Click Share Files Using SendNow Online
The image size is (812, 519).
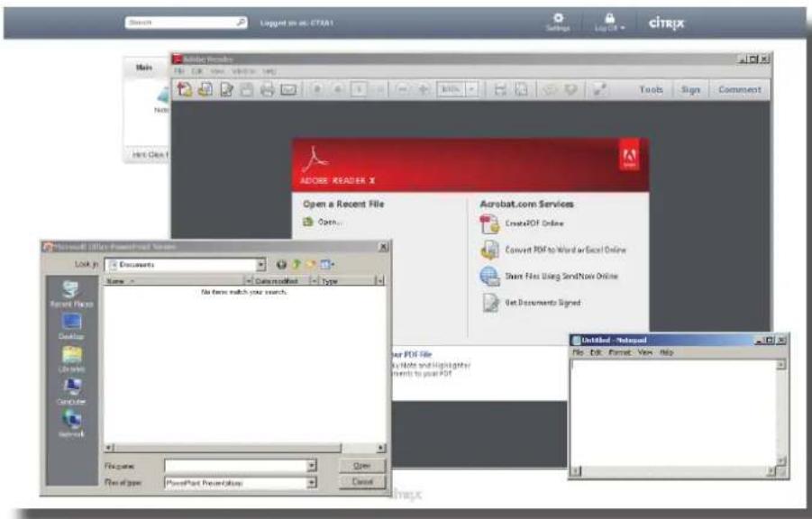tap(561, 276)
